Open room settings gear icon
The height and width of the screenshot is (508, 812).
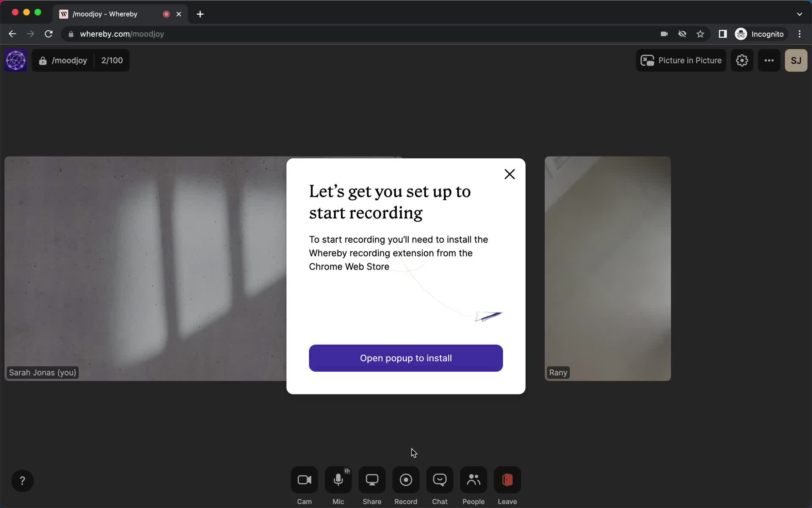(x=742, y=61)
